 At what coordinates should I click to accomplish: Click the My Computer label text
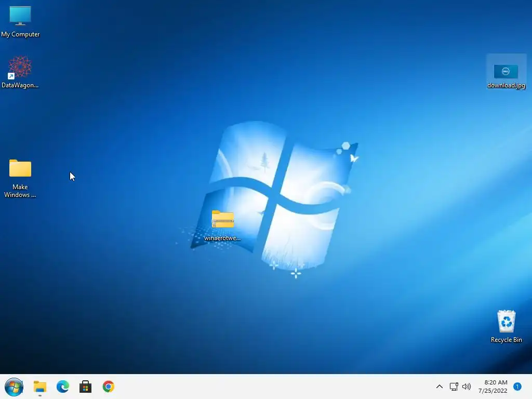[x=20, y=34]
